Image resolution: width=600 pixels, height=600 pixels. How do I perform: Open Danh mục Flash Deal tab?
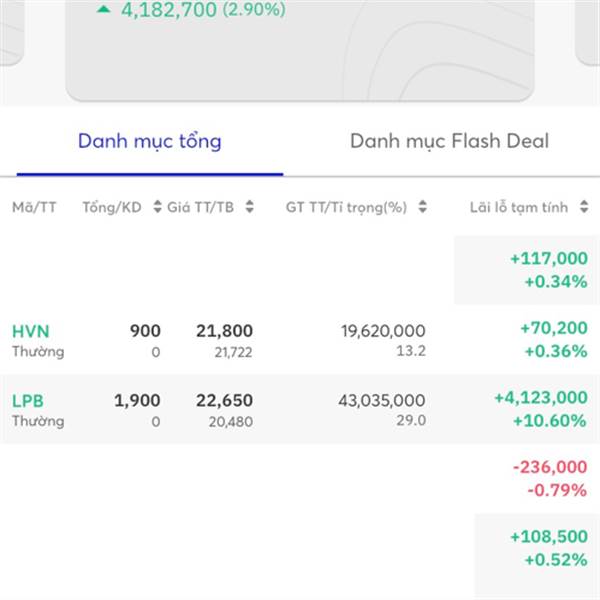coord(449,141)
